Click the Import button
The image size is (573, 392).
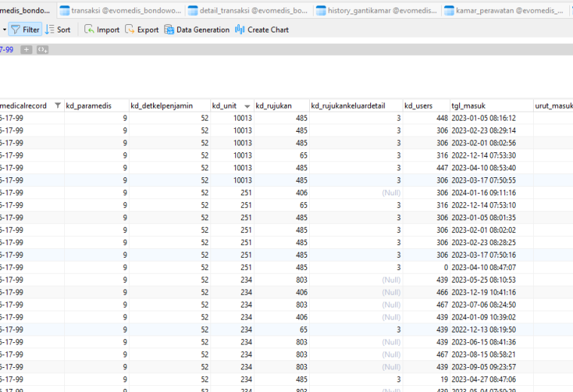[102, 29]
